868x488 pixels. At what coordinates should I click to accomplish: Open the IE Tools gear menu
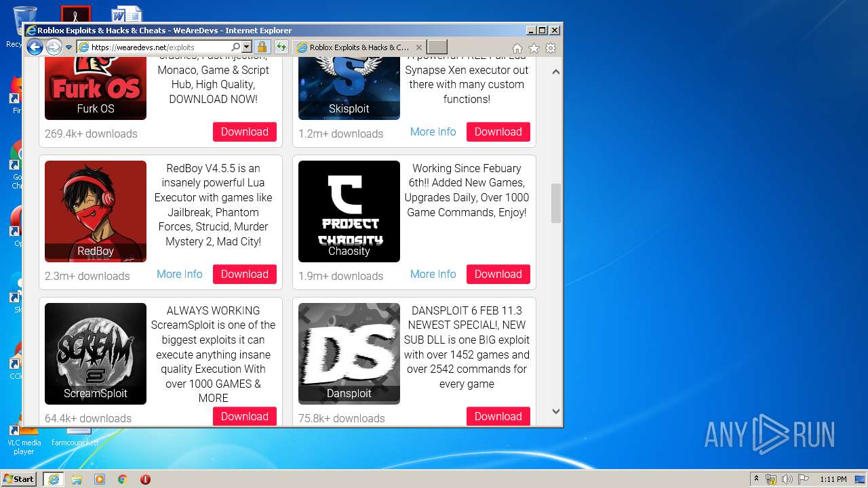551,48
